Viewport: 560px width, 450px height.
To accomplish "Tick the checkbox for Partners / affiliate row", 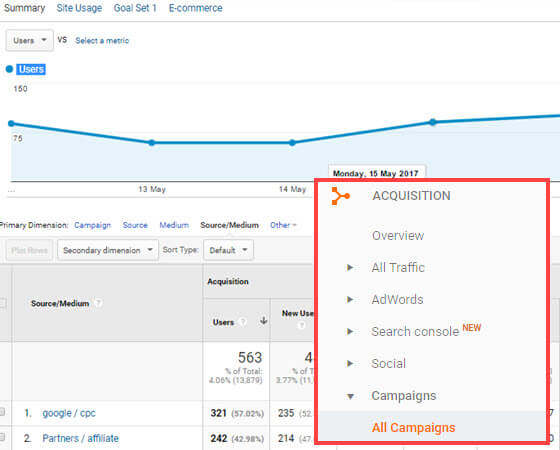I will coord(2,437).
